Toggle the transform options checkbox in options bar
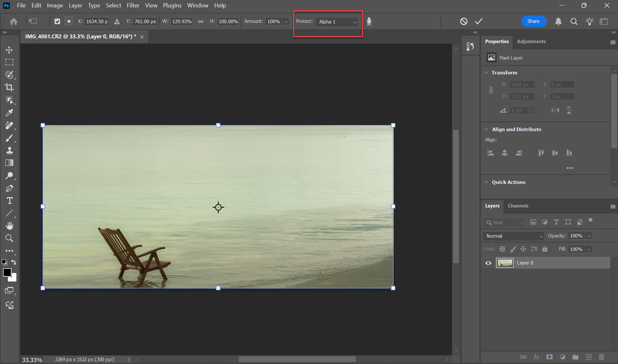Image resolution: width=618 pixels, height=364 pixels. [x=57, y=21]
